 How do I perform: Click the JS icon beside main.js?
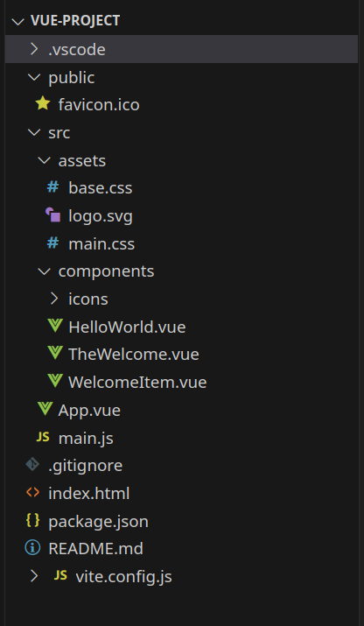(43, 437)
